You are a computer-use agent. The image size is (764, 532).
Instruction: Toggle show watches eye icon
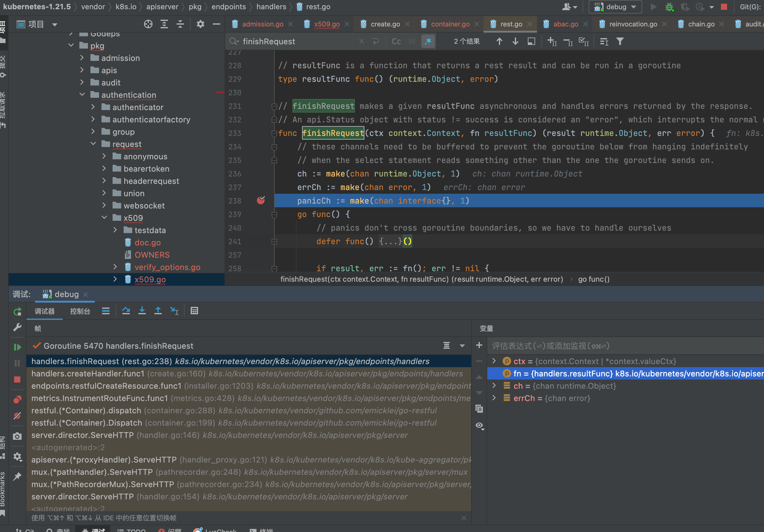479,426
